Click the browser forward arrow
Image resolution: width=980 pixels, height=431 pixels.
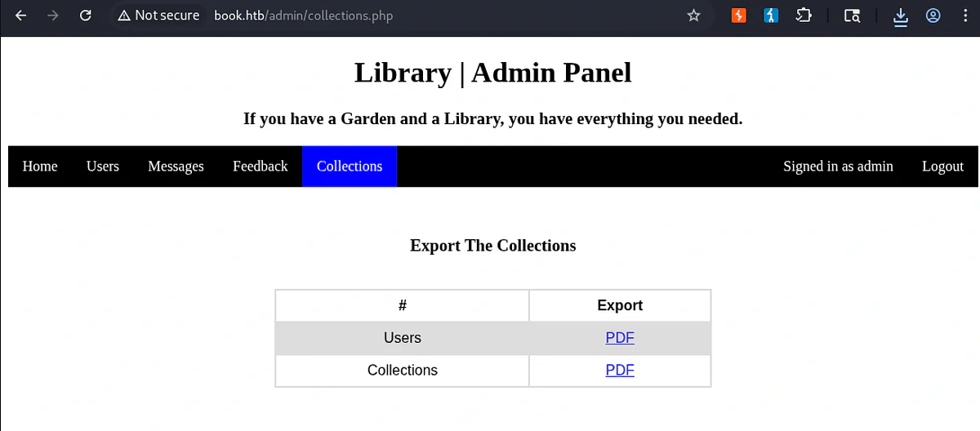[x=53, y=16]
